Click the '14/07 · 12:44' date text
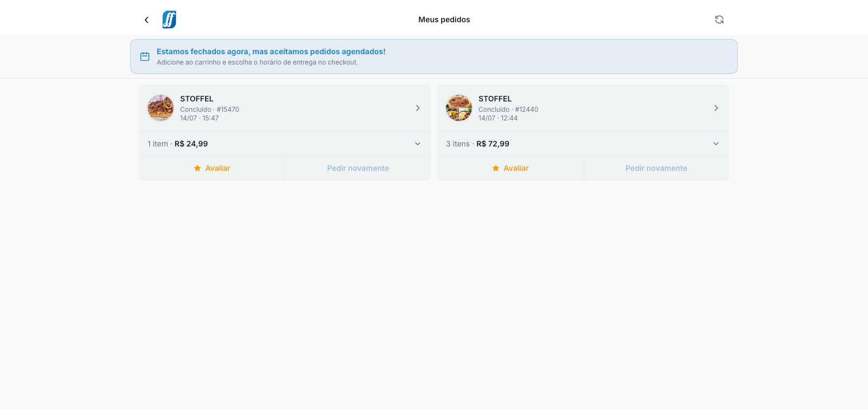 click(498, 118)
